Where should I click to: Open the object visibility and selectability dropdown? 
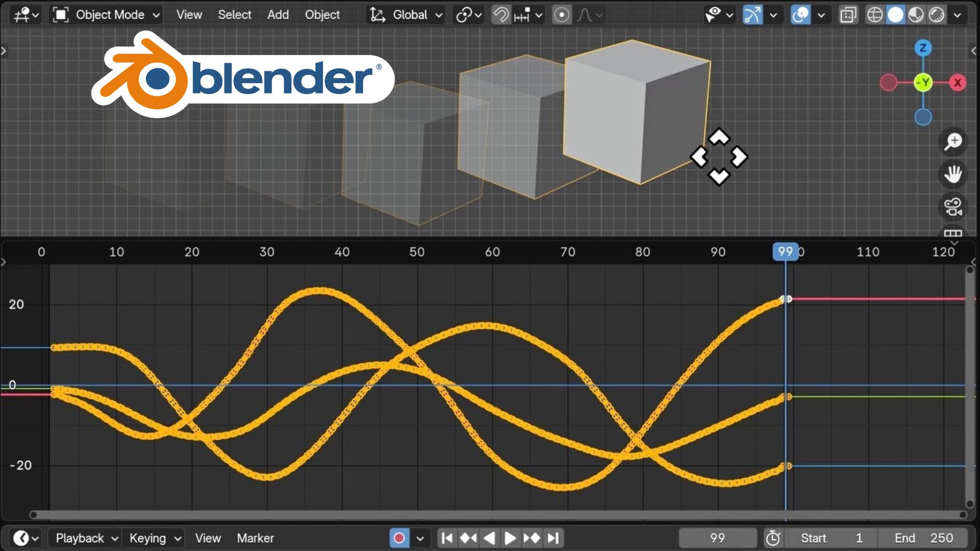(x=719, y=15)
